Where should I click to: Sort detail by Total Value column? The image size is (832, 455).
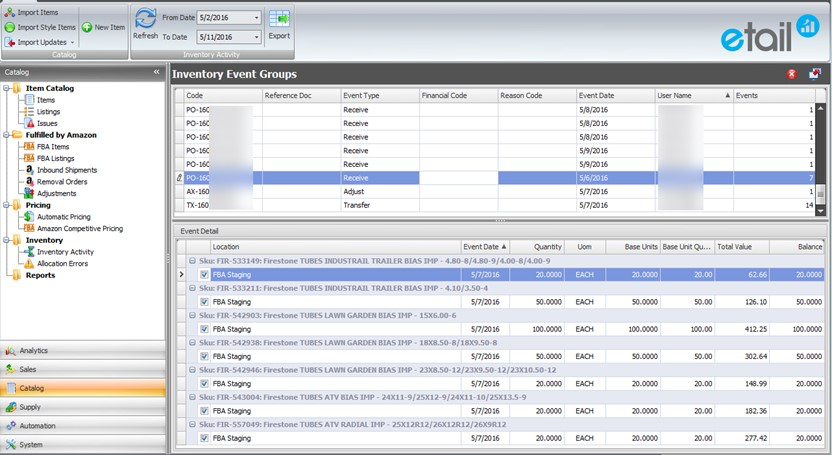coord(741,247)
